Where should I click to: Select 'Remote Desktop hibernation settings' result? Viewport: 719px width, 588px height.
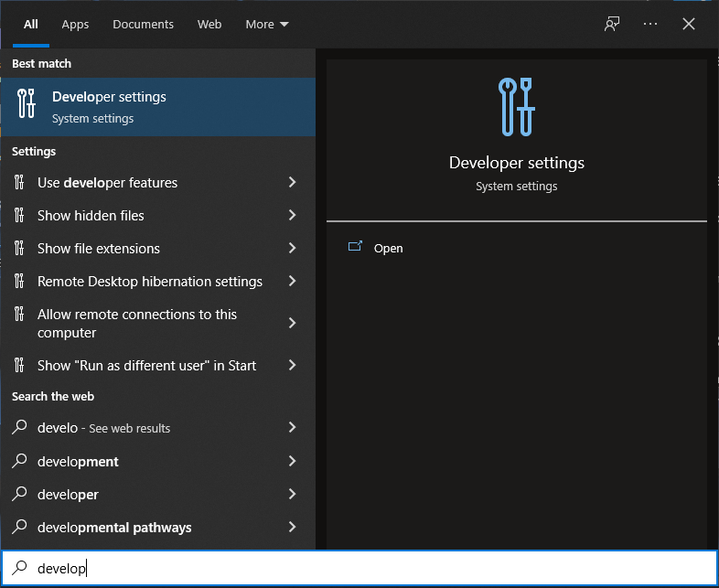pos(150,282)
